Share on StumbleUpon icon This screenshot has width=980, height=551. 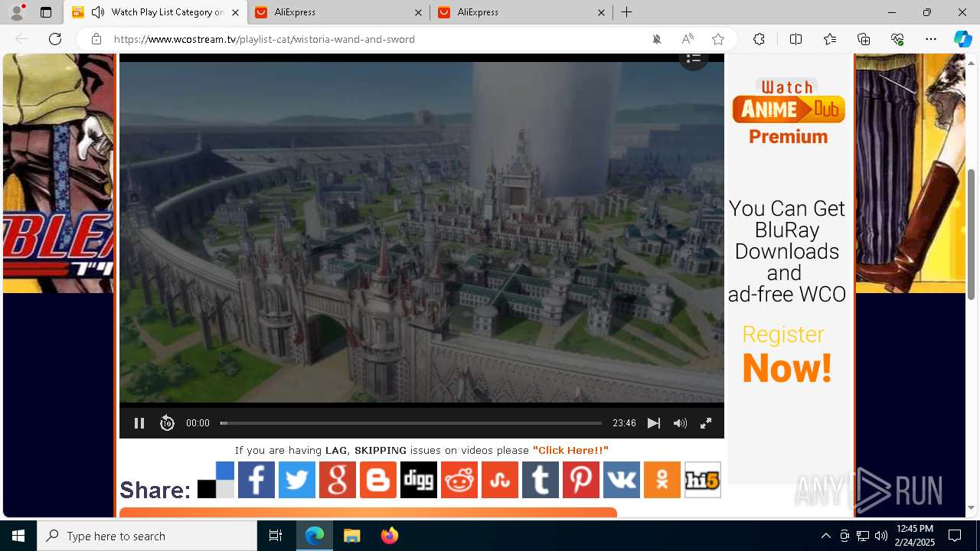[x=500, y=481]
